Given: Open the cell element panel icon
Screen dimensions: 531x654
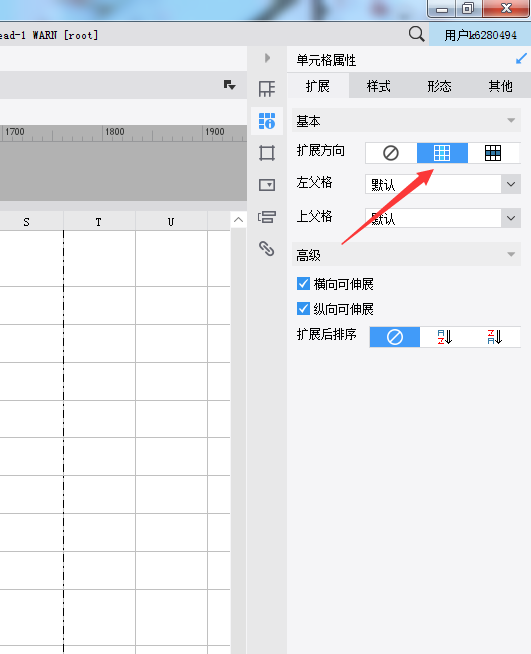Looking at the screenshot, I should click(267, 88).
